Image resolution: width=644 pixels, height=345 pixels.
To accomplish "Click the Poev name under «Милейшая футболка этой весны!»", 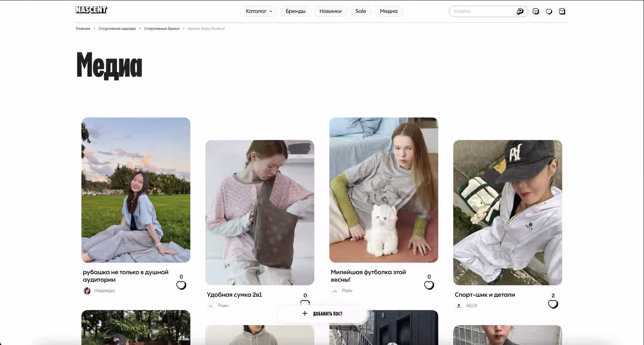I will [x=347, y=291].
